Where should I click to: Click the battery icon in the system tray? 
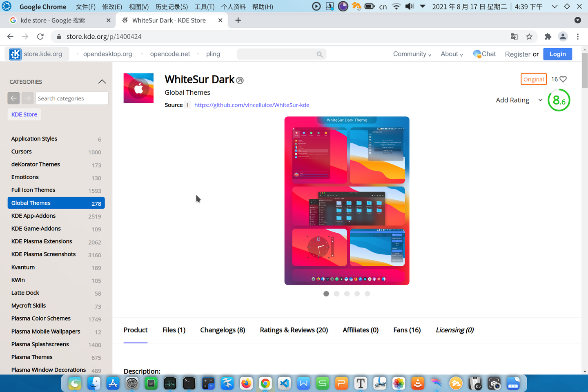point(370,7)
